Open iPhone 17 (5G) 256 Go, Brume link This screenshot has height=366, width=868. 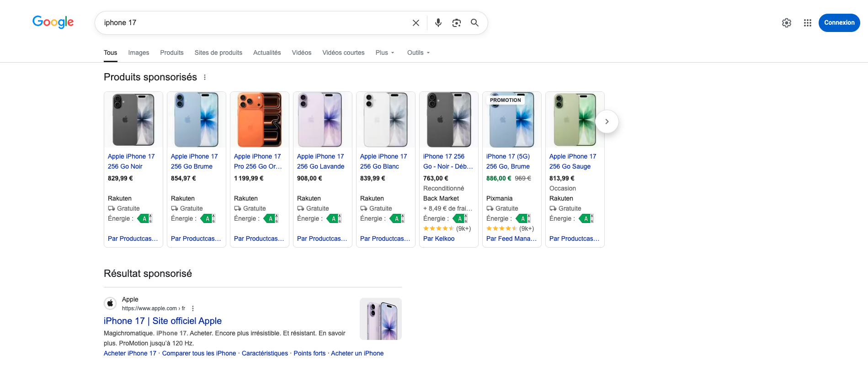pos(508,161)
